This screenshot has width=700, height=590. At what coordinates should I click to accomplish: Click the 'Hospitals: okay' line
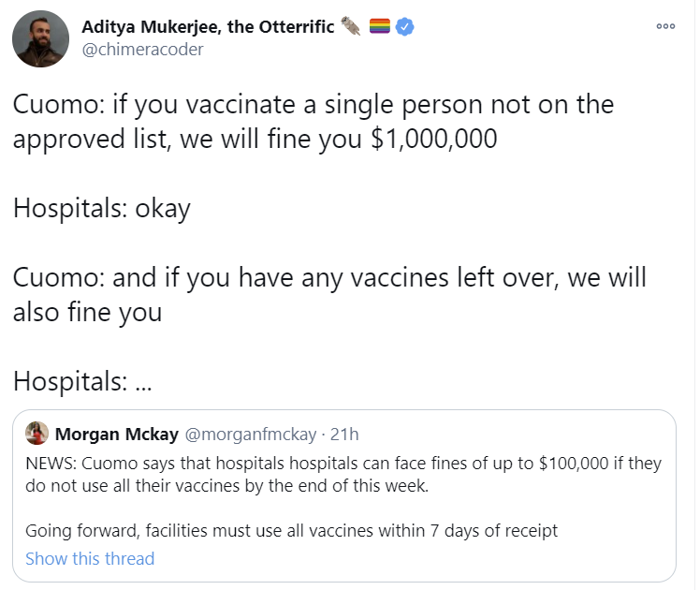tap(101, 207)
